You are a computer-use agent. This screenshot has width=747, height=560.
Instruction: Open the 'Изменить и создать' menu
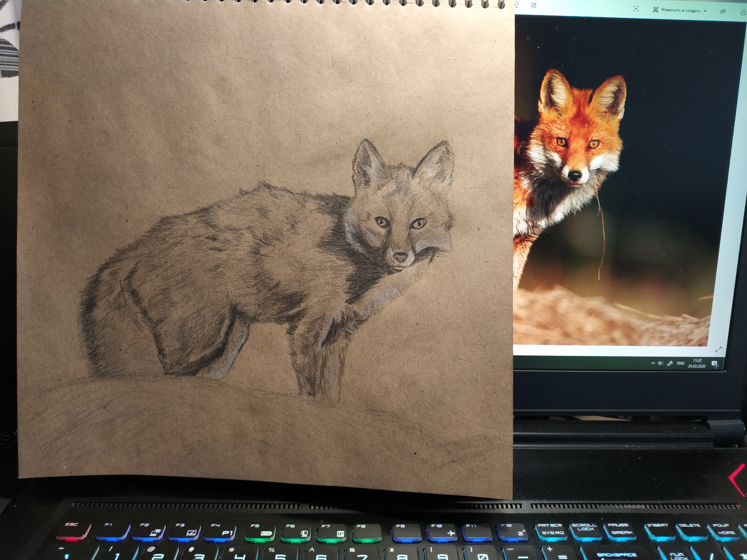click(x=680, y=11)
